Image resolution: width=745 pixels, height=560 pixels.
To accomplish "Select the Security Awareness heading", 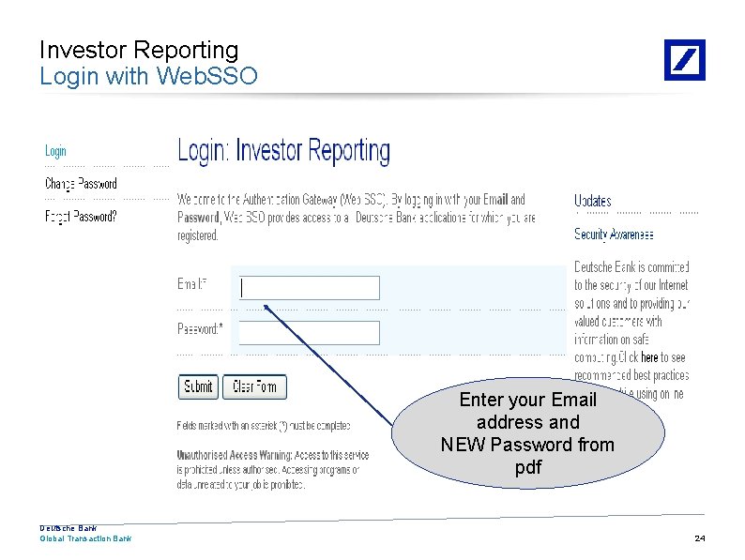I will point(614,235).
